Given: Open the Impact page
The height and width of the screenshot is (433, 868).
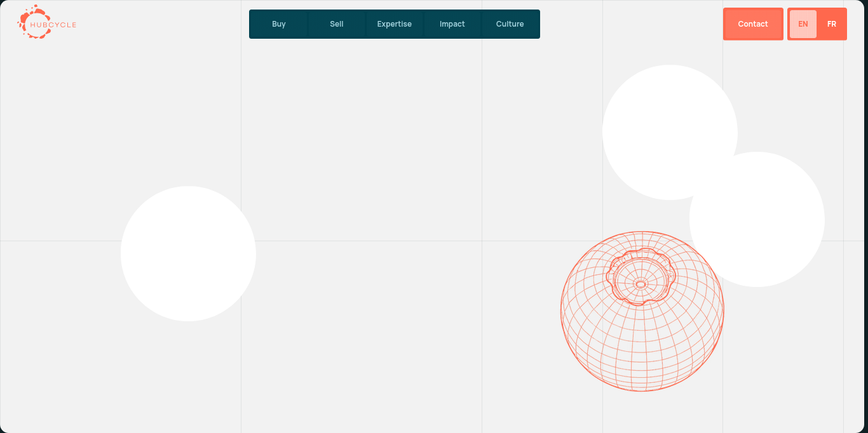Looking at the screenshot, I should pyautogui.click(x=452, y=24).
